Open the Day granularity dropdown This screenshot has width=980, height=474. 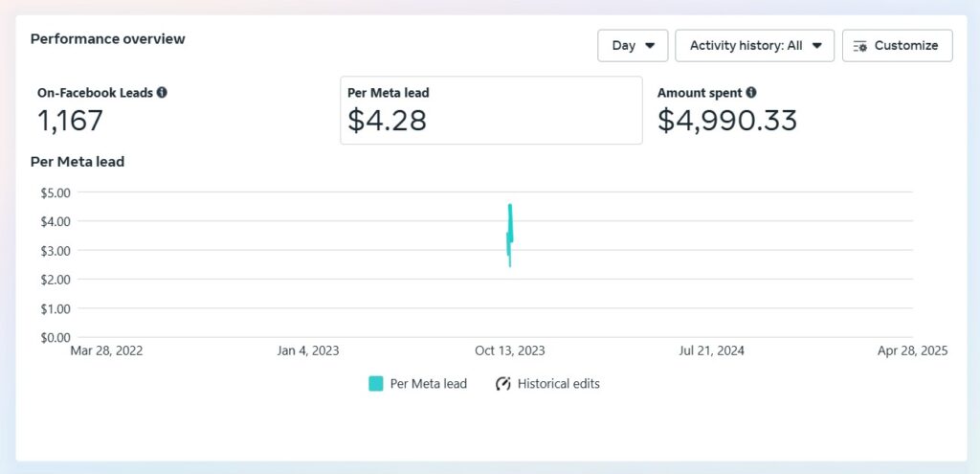633,46
